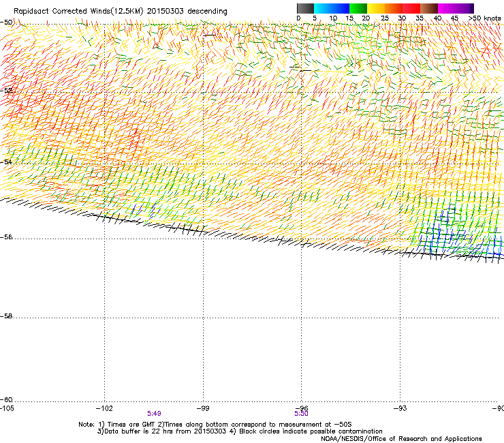
Task: Select the latitude label -50
Action: (6, 22)
